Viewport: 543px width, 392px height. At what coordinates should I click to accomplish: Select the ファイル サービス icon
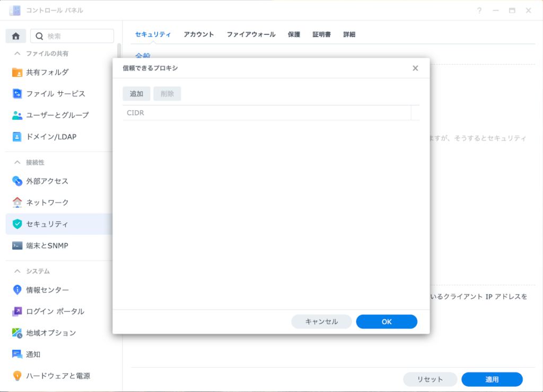(x=17, y=94)
